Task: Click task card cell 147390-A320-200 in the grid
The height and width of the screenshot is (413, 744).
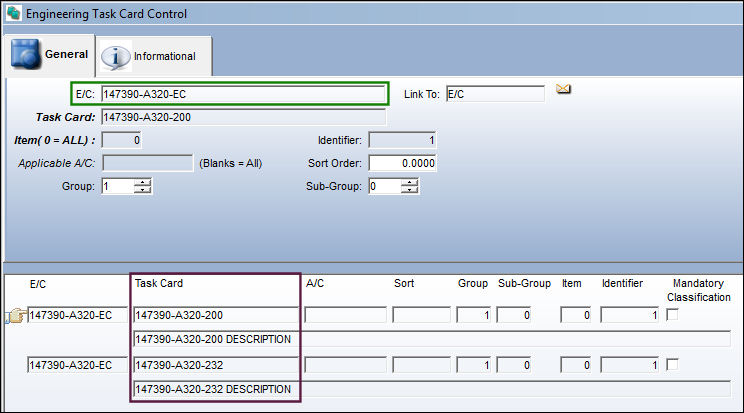Action: pyautogui.click(x=216, y=315)
